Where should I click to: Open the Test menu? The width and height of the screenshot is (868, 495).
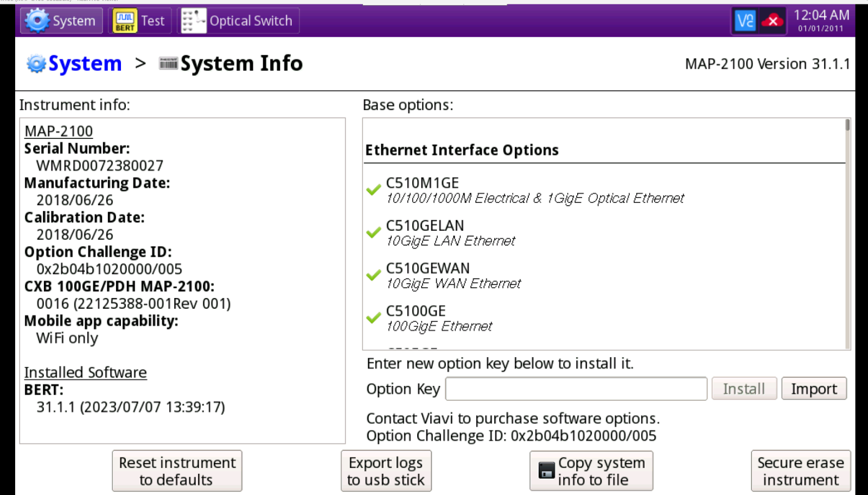point(152,21)
